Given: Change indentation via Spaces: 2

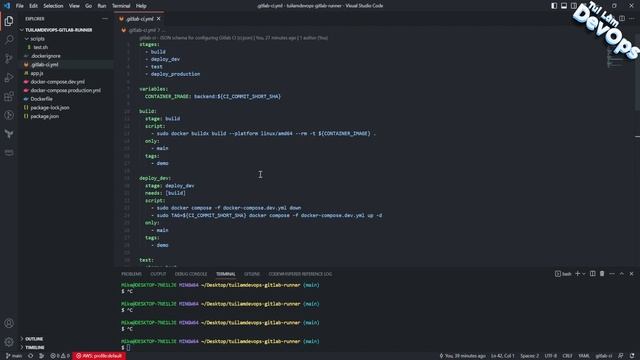Looking at the screenshot, I should 529,356.
